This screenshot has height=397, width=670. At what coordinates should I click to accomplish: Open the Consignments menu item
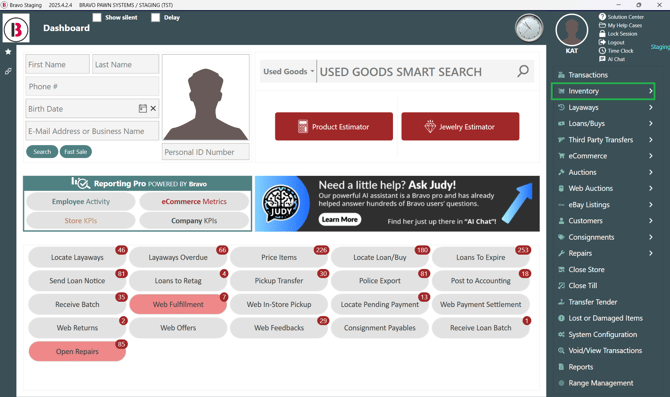pyautogui.click(x=605, y=237)
